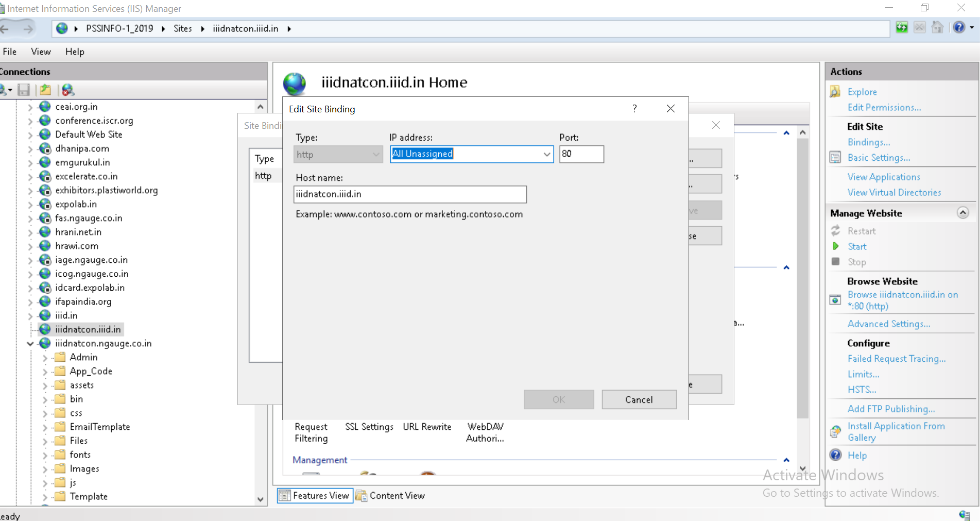The height and width of the screenshot is (521, 980).
Task: Select expolab.in site in tree
Action: (x=76, y=204)
